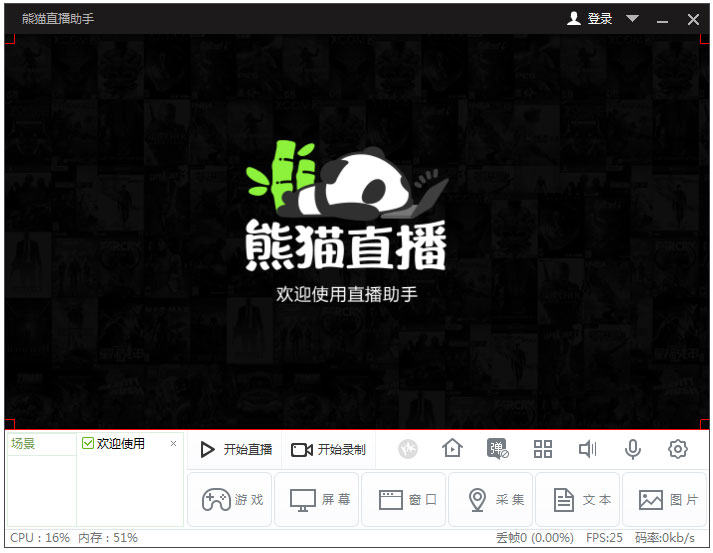Remove the 欢迎使用 source item
The image size is (713, 553).
[x=173, y=443]
